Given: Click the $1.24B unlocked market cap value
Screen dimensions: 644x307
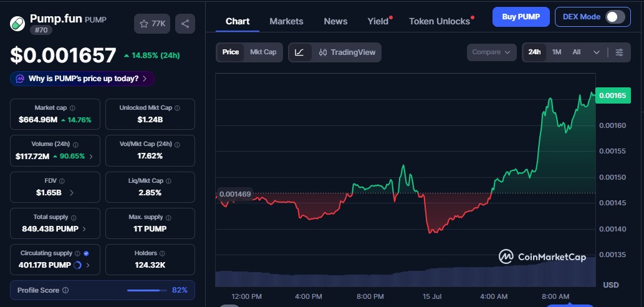Looking at the screenshot, I should coord(150,120).
